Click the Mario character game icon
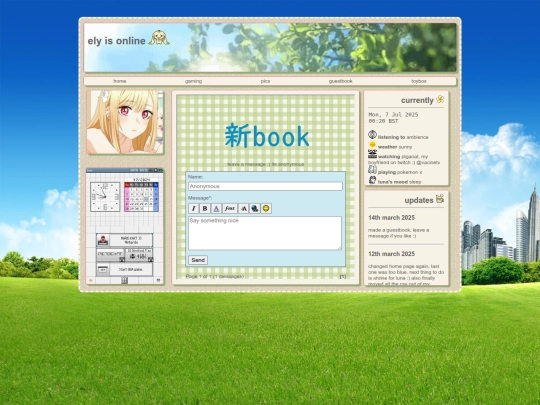 [x=103, y=240]
